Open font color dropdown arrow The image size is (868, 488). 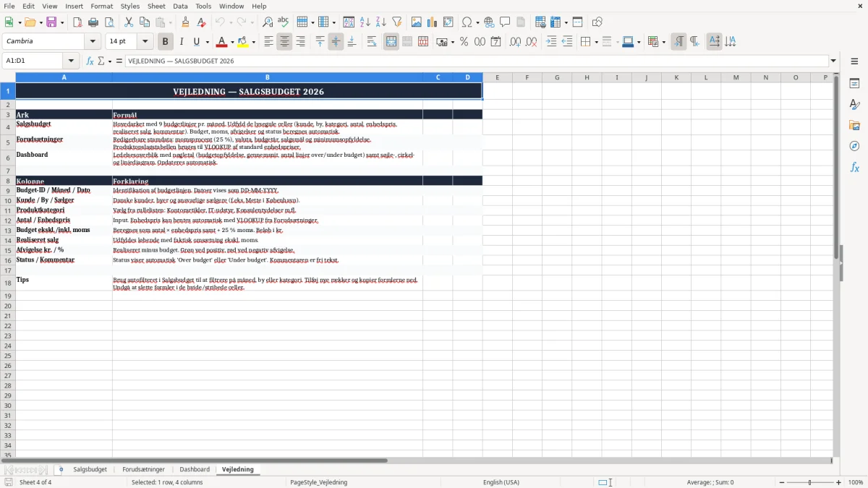[232, 42]
